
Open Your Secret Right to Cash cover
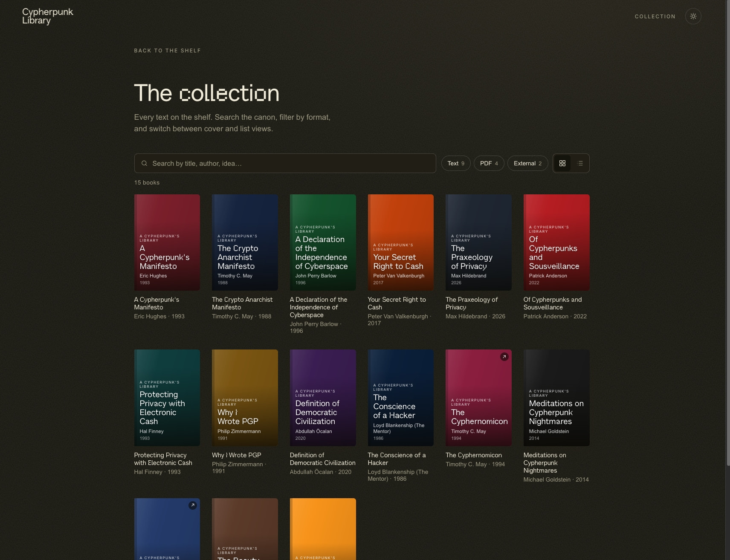tap(400, 242)
